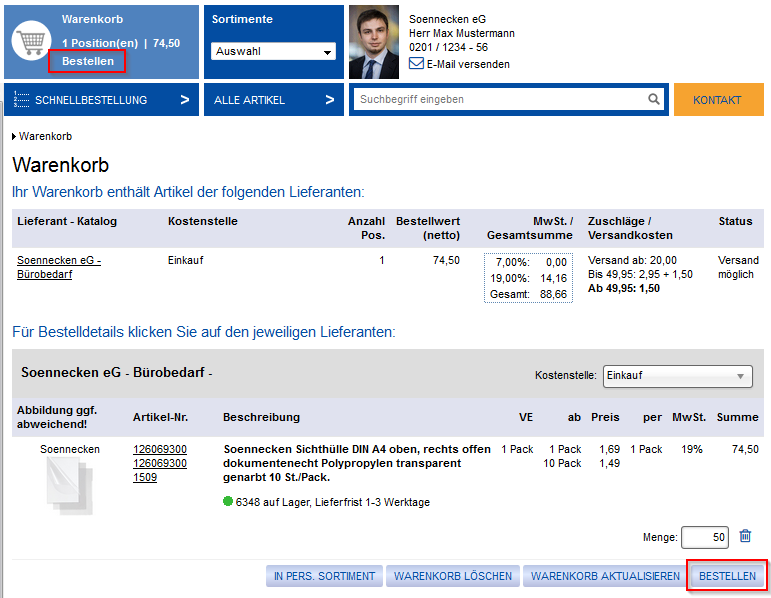Viewport: 771px width, 598px height.
Task: Click IN PERS. SORTIMENT button
Action: (324, 576)
